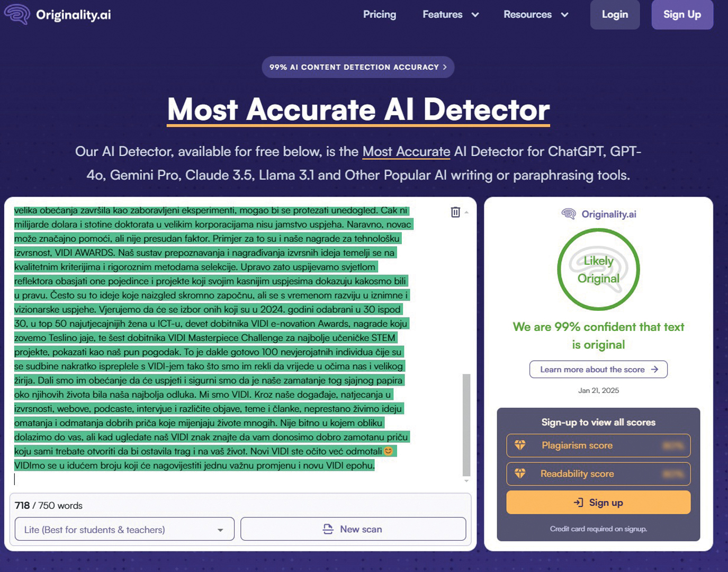
Task: Click the login arrow icon on Sign up
Action: [578, 503]
